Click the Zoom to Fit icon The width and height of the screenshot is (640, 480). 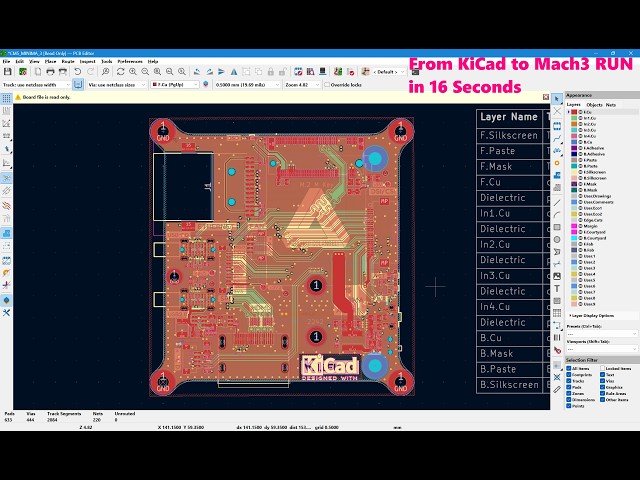click(x=157, y=72)
